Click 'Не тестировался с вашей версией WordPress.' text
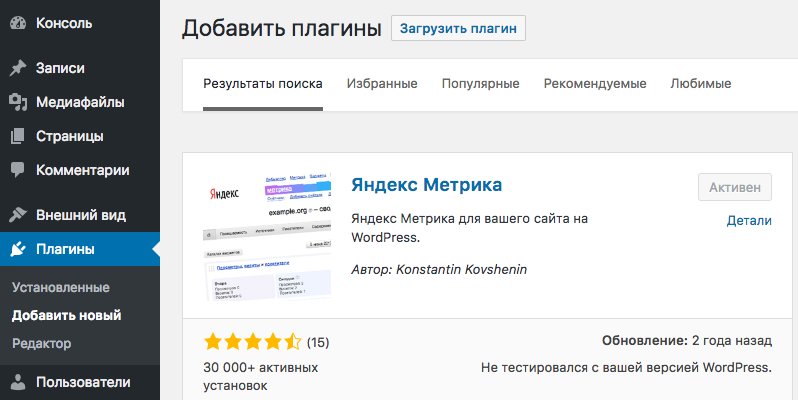The height and width of the screenshot is (400, 798). 626,367
